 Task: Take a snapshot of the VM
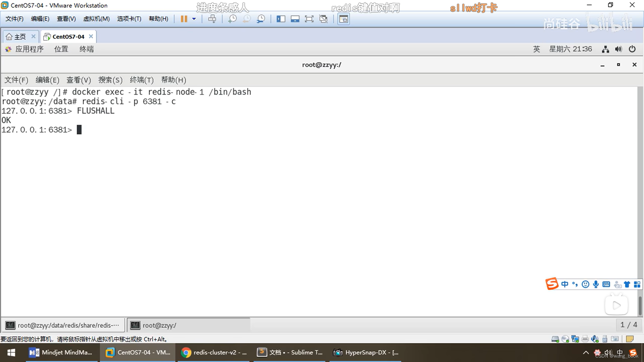[232, 19]
